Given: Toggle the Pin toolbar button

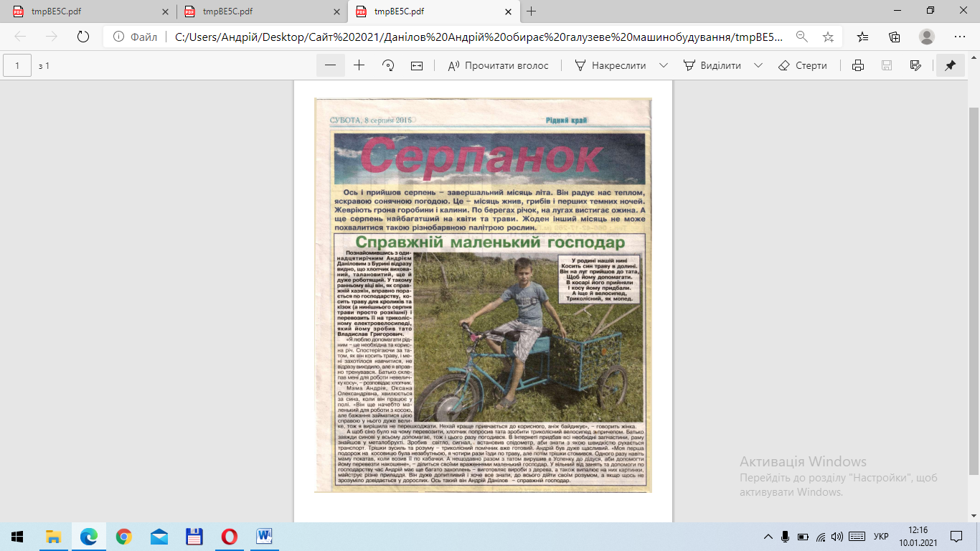Looking at the screenshot, I should coord(950,65).
